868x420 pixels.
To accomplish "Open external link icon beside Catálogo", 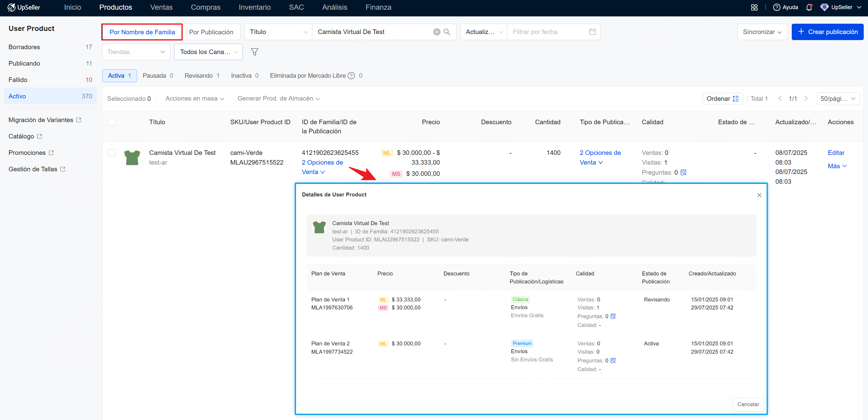I will point(39,136).
